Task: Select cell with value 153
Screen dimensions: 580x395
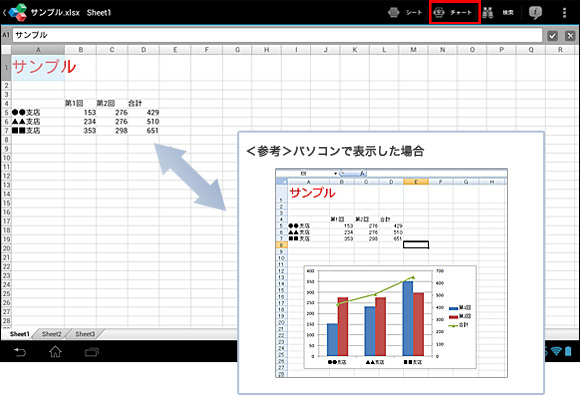Action: pos(81,112)
